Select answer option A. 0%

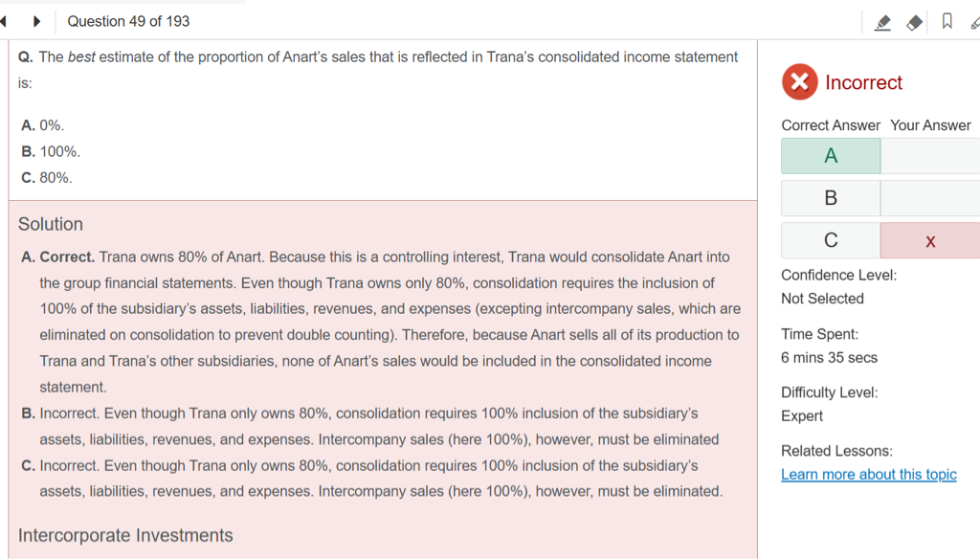tap(43, 125)
